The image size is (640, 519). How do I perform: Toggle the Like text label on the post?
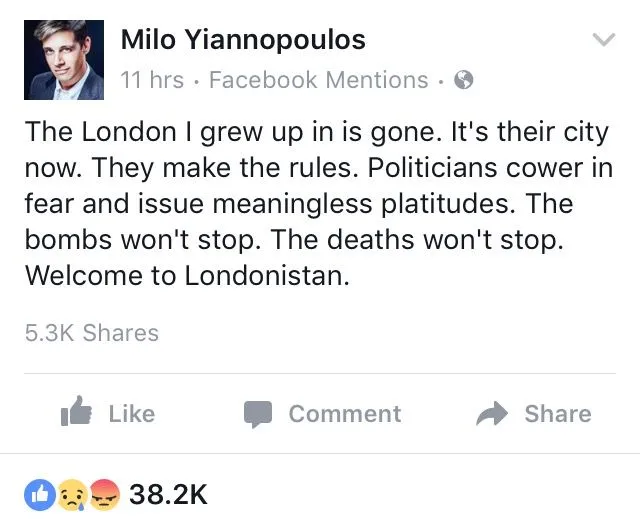pyautogui.click(x=131, y=414)
